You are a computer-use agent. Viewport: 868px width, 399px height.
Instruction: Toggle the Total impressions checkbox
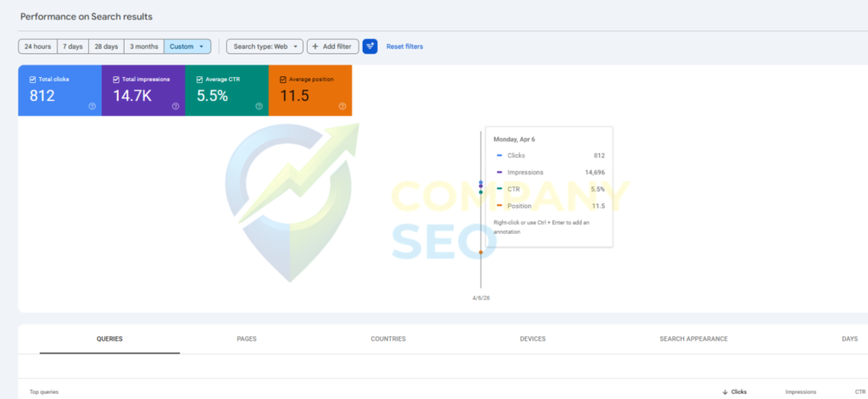point(116,80)
